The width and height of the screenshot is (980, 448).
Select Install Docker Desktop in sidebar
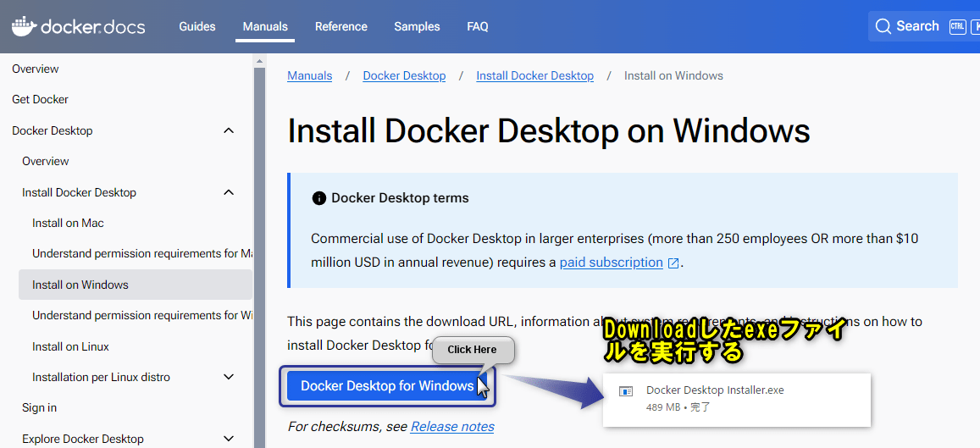pos(80,192)
